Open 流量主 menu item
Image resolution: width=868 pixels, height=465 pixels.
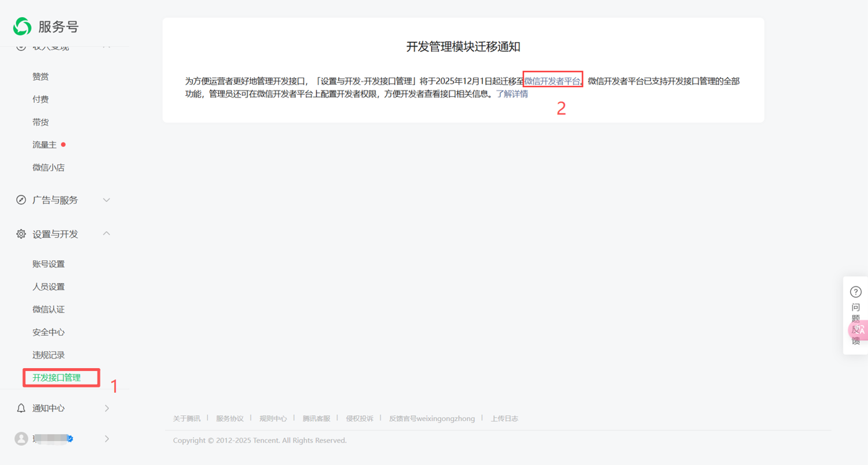coord(44,145)
